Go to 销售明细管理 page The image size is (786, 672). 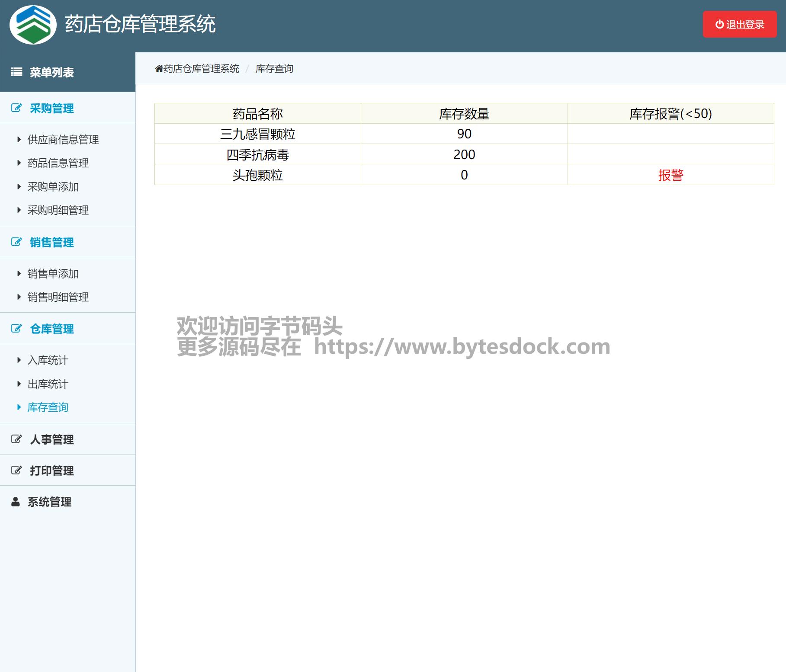click(x=58, y=297)
